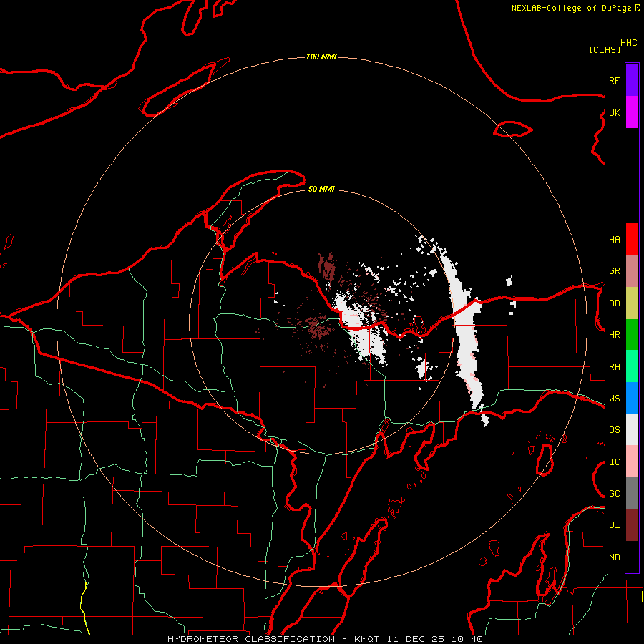Click the KMQT station identifier
The height and width of the screenshot is (644, 644).
click(368, 639)
